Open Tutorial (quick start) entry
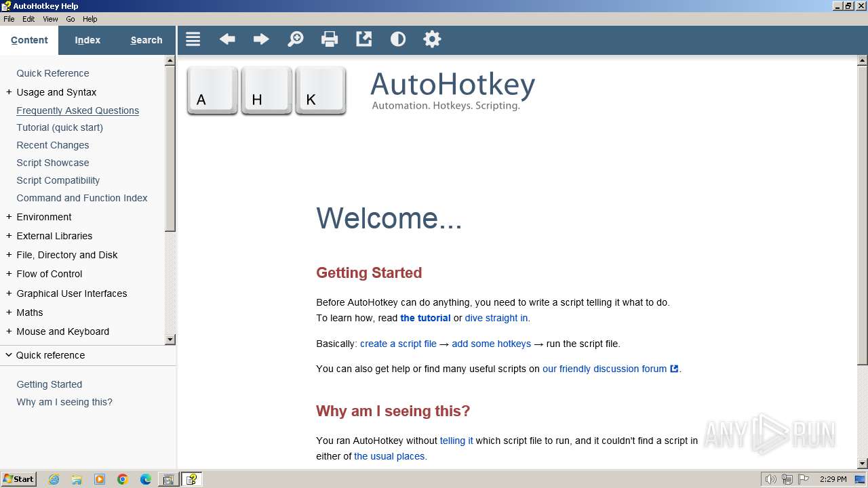Viewport: 868px width, 488px height. 60,127
